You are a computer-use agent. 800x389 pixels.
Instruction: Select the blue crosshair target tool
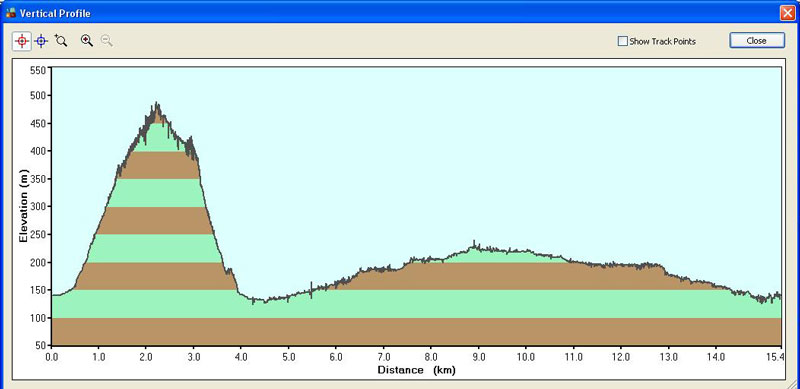[x=41, y=41]
